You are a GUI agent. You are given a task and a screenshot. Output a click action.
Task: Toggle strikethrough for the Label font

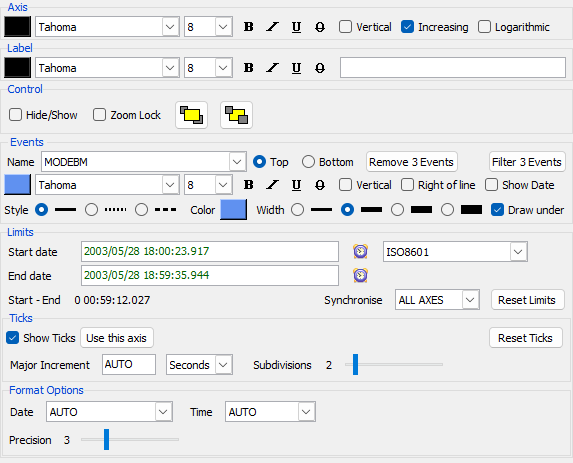tap(320, 68)
